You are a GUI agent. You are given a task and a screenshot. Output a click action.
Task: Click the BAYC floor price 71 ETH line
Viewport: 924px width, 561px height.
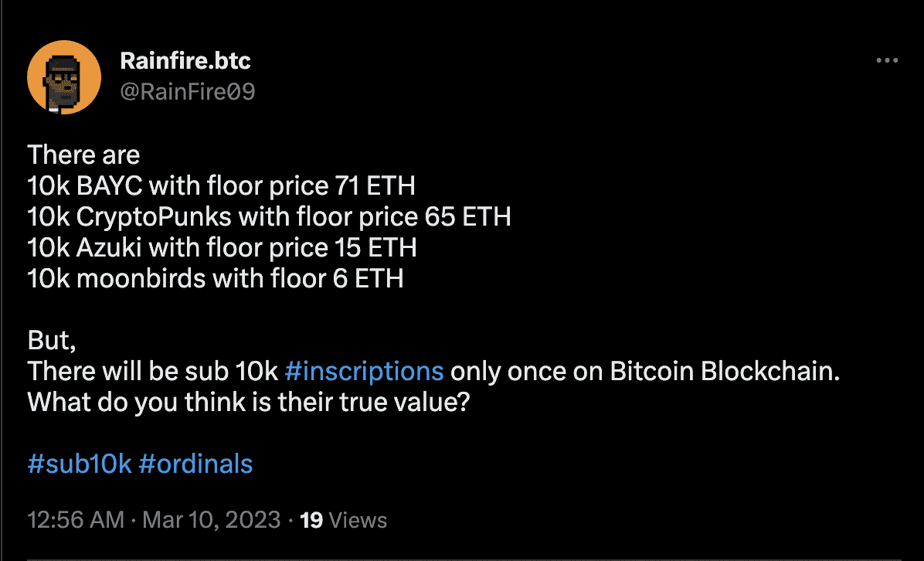click(222, 186)
